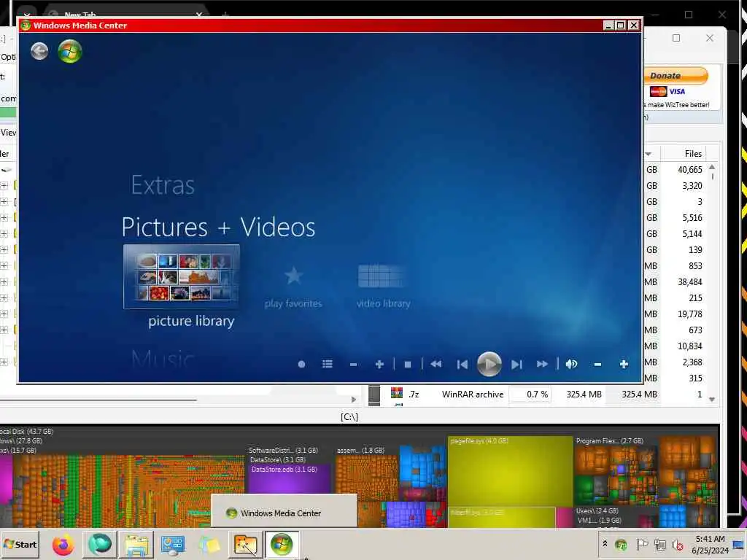
Task: Click the pagefile.sys yellow treemap block
Action: 510,471
